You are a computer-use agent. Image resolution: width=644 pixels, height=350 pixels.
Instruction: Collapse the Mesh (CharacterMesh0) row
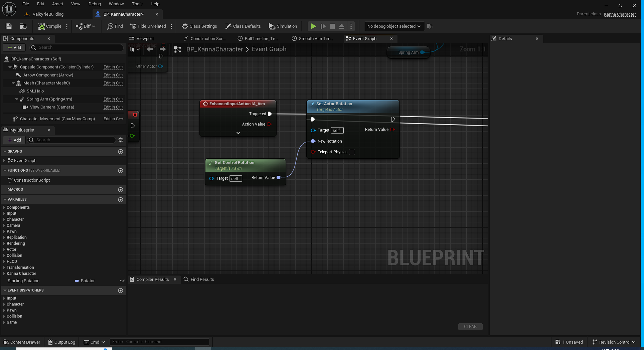tap(13, 83)
